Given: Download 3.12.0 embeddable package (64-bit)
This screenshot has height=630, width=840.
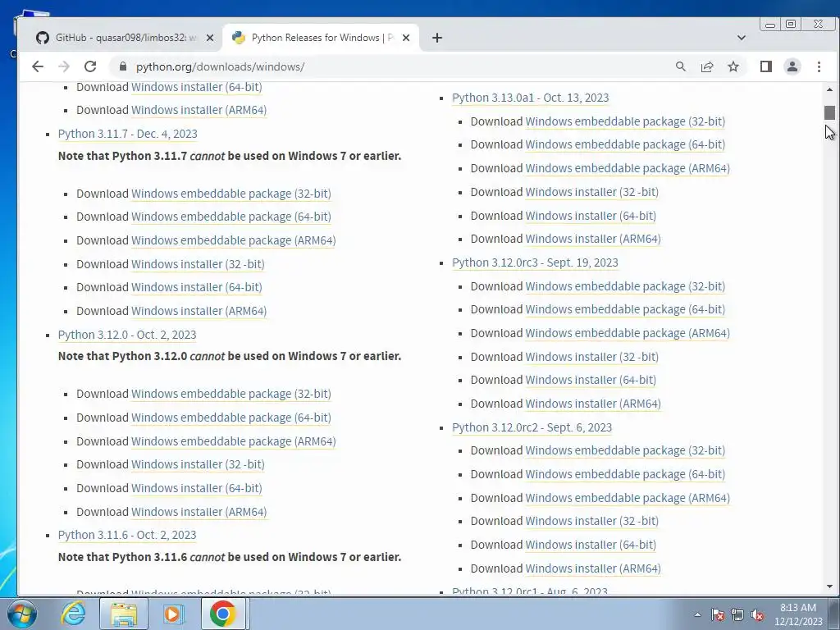Looking at the screenshot, I should [231, 418].
